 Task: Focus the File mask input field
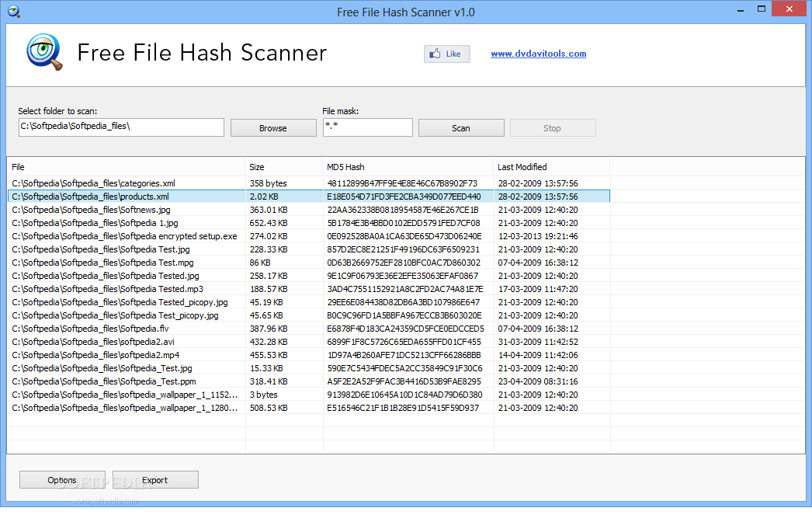click(x=368, y=127)
